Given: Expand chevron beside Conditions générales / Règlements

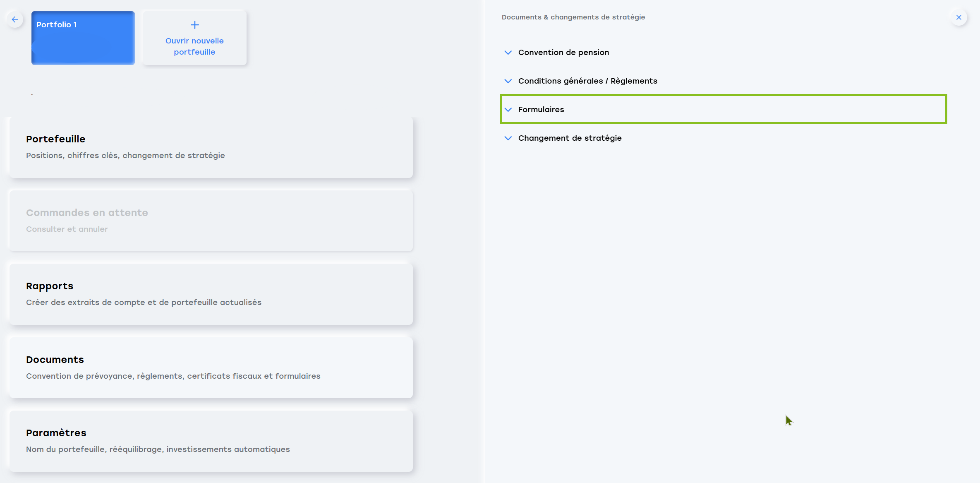Looking at the screenshot, I should pyautogui.click(x=508, y=81).
